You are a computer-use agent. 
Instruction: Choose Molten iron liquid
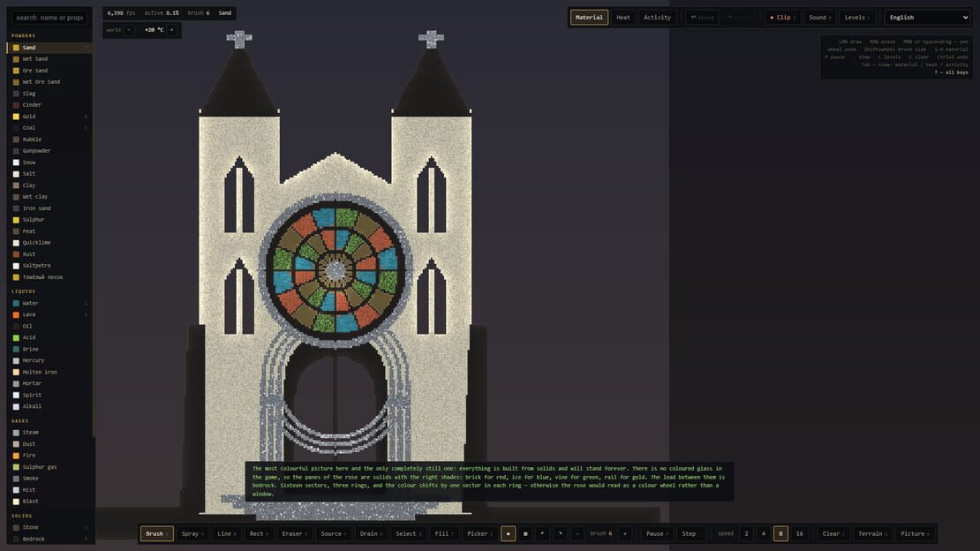[49, 372]
